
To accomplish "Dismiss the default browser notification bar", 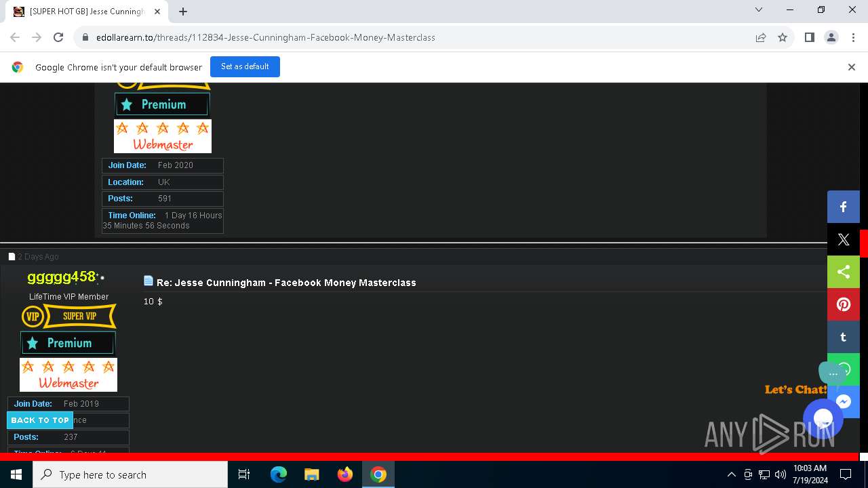I will tap(852, 67).
